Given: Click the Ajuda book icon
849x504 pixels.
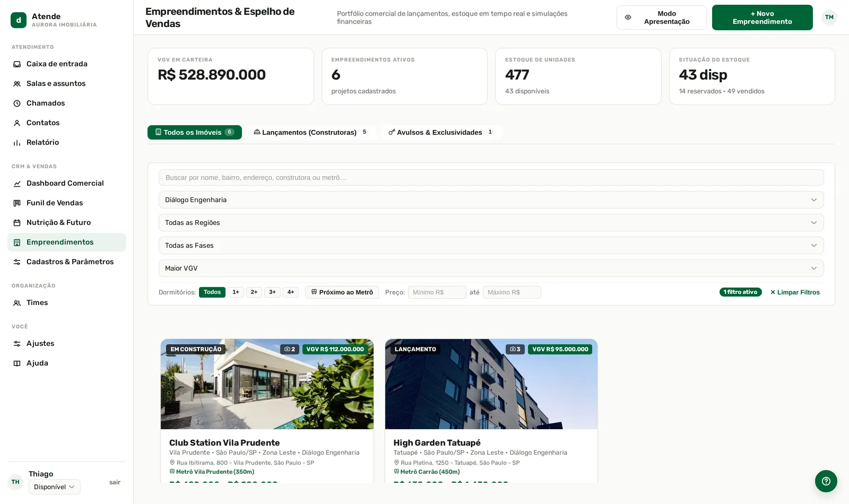Looking at the screenshot, I should [x=17, y=363].
